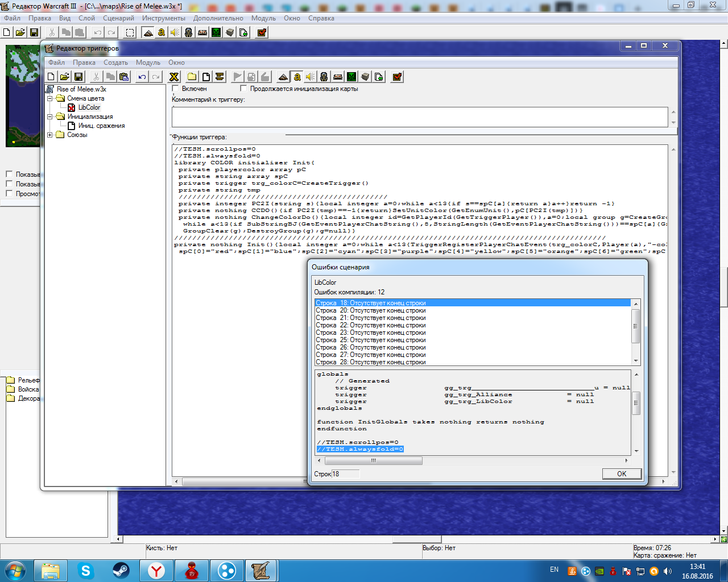
Task: Toggle 'Продолжается инициализация карты' checkbox
Action: tap(244, 89)
